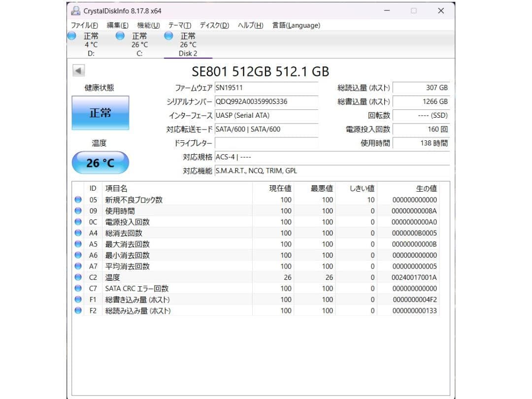The image size is (532, 399).
Task: Click the status orb of attribute C2
Action: (x=78, y=277)
